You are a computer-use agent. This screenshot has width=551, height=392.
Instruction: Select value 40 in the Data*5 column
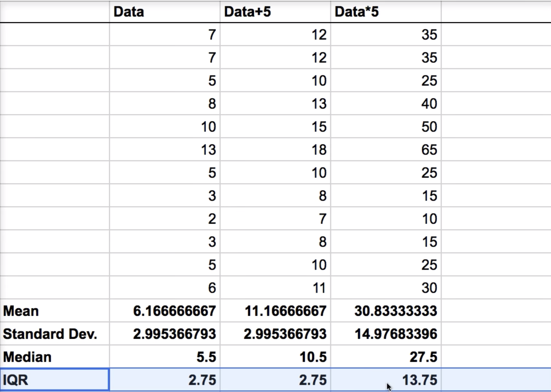click(386, 104)
